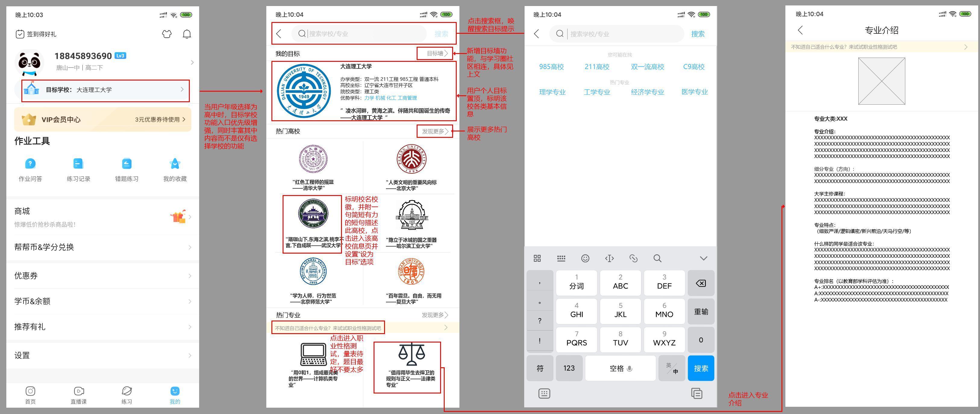This screenshot has height=414, width=980.
Task: Open 作业问答 tool icon
Action: pos(30,164)
